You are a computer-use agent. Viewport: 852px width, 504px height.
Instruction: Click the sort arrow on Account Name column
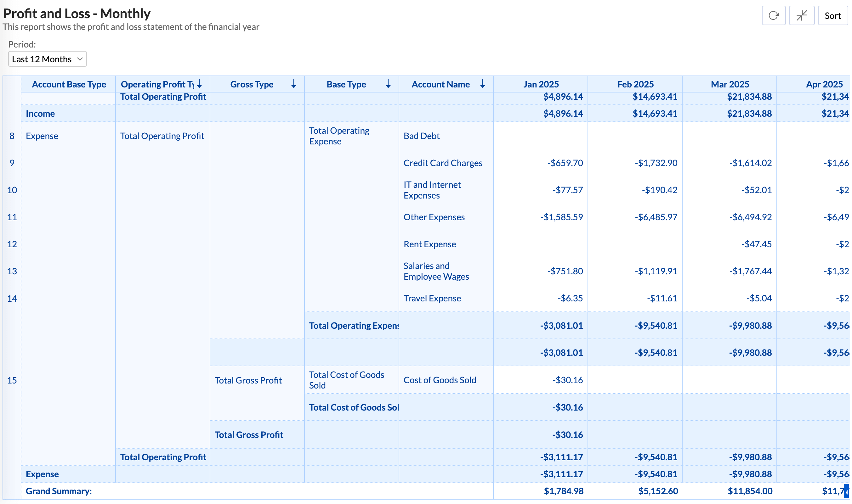click(x=483, y=84)
